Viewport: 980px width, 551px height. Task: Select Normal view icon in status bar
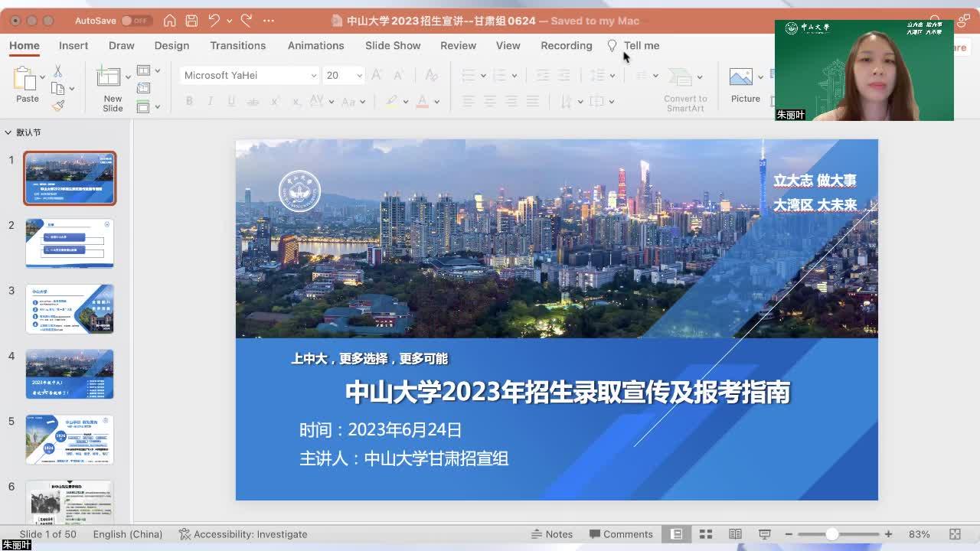click(677, 534)
